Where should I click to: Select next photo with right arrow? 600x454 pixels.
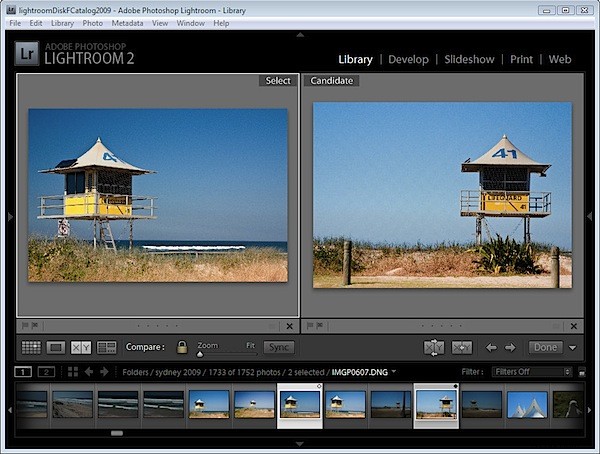click(510, 348)
